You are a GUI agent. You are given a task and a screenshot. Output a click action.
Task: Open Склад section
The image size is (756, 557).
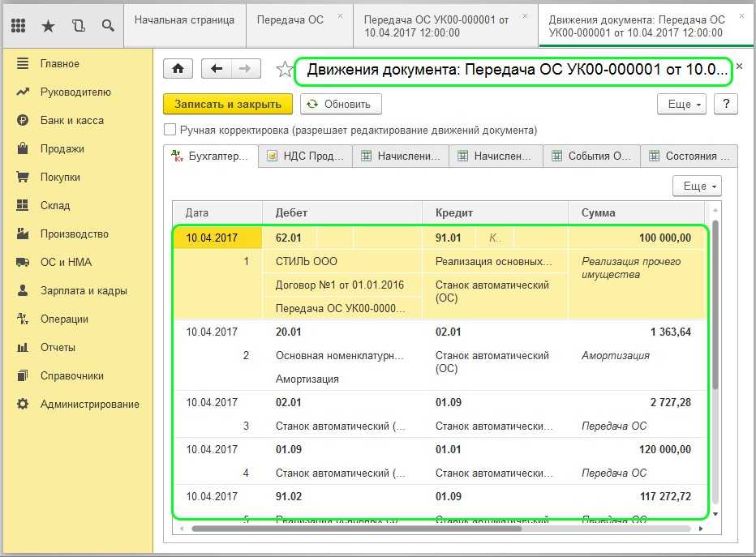pos(55,206)
